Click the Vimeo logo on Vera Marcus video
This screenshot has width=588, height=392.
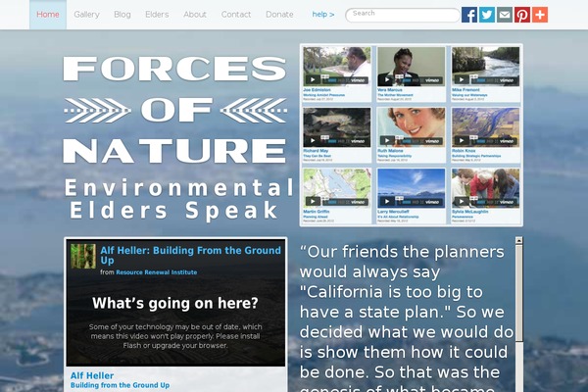[x=432, y=80]
